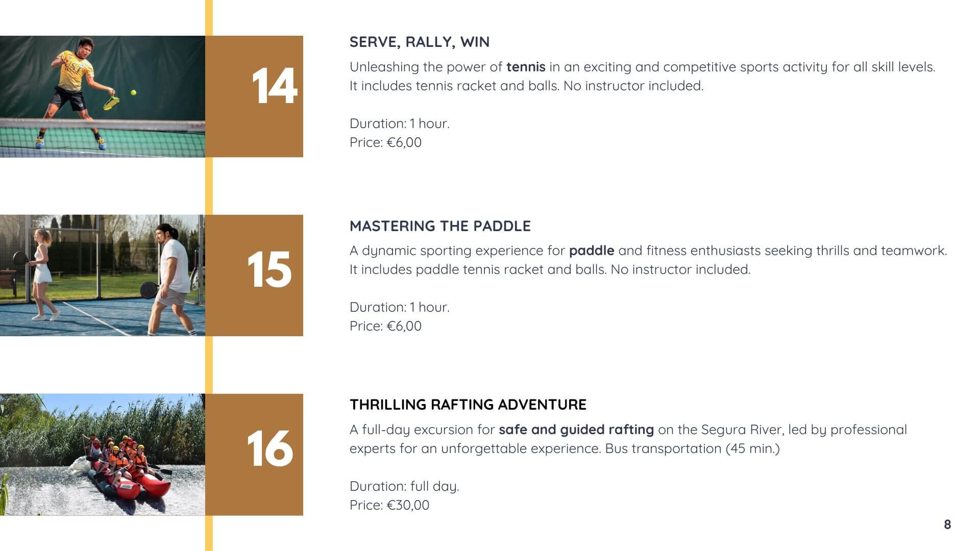Image resolution: width=980 pixels, height=551 pixels.
Task: Click the paddle court photo
Action: tap(103, 275)
